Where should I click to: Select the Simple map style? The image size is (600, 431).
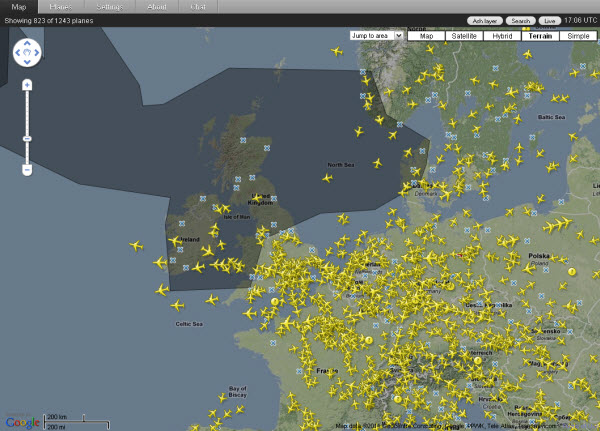tap(577, 35)
